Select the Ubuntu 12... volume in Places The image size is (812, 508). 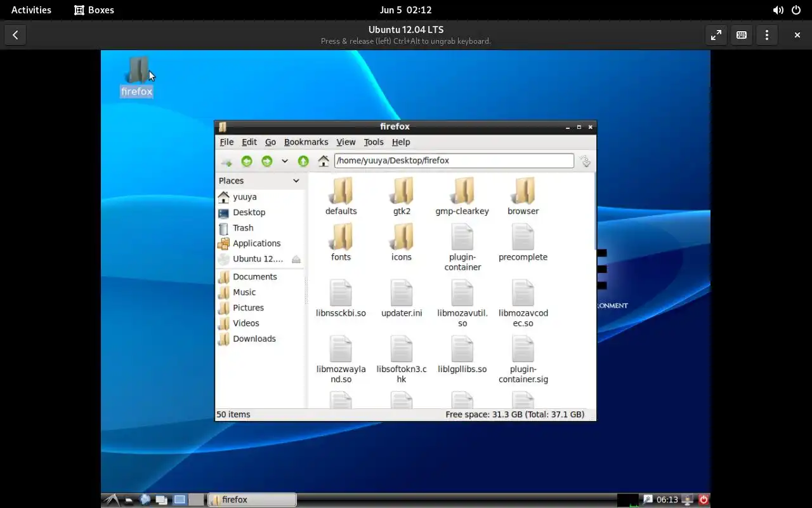[x=252, y=259]
